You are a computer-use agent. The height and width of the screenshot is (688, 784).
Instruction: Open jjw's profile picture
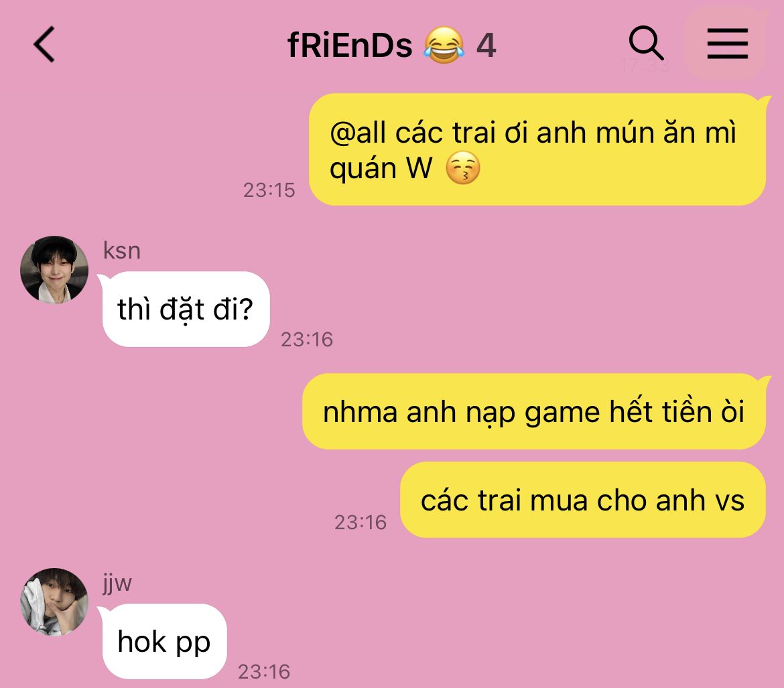point(54,602)
